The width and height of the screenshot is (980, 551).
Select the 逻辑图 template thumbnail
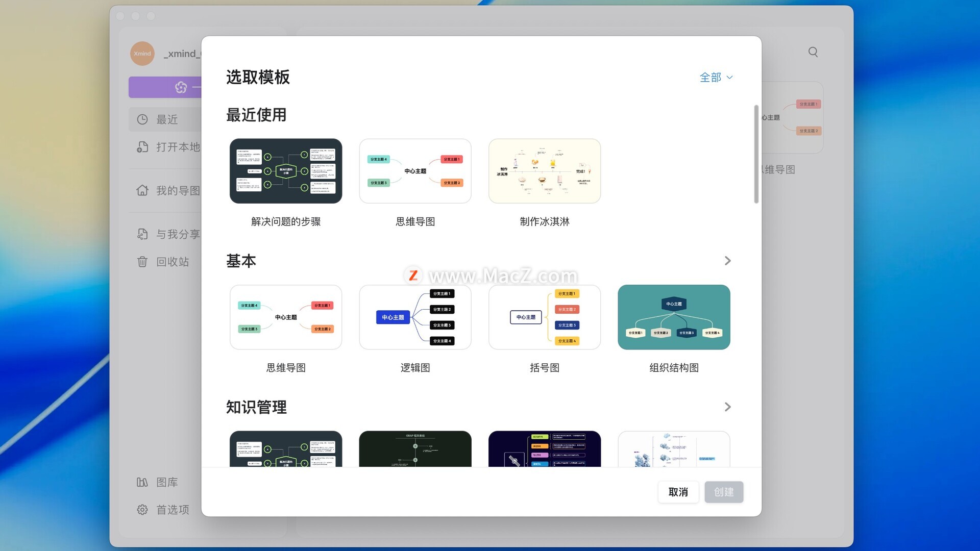(x=415, y=317)
